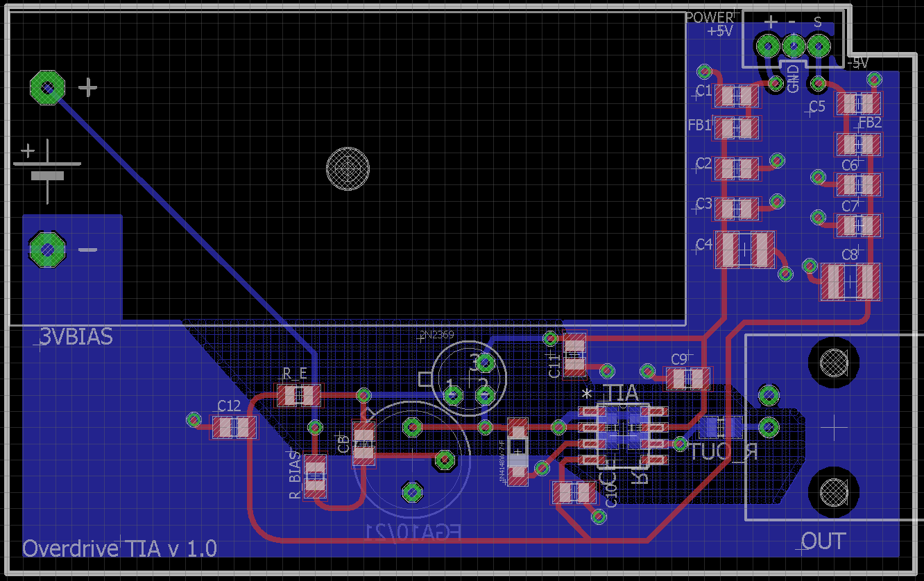Click the battery symbol on silkscreen
Screen dimensions: 924x581
pos(46,171)
